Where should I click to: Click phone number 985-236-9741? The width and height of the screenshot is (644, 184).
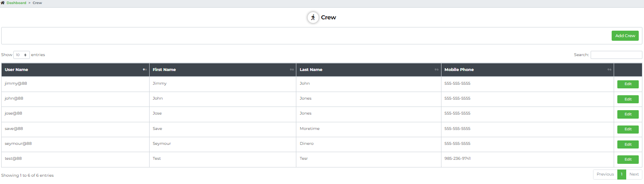point(457,159)
